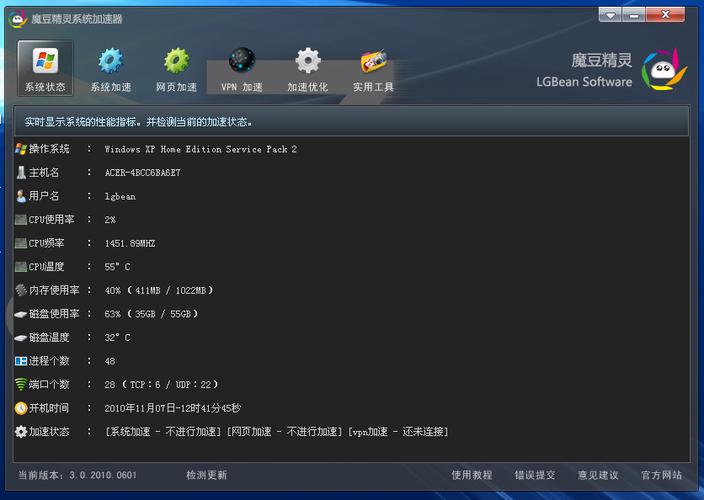Minimize the accelerator window
The width and height of the screenshot is (704, 500).
click(634, 15)
